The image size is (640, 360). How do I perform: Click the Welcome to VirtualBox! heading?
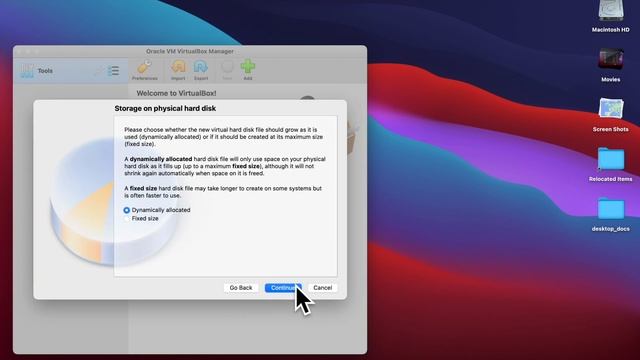click(x=176, y=93)
